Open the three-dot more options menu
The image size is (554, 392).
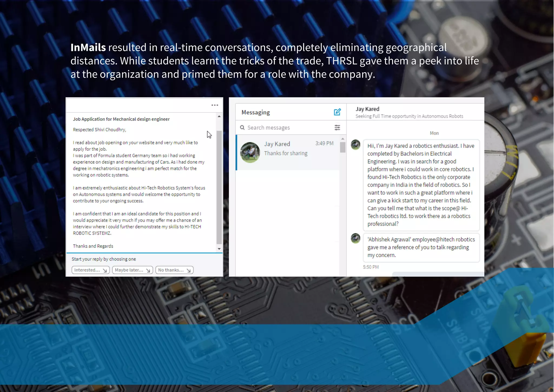coord(215,105)
